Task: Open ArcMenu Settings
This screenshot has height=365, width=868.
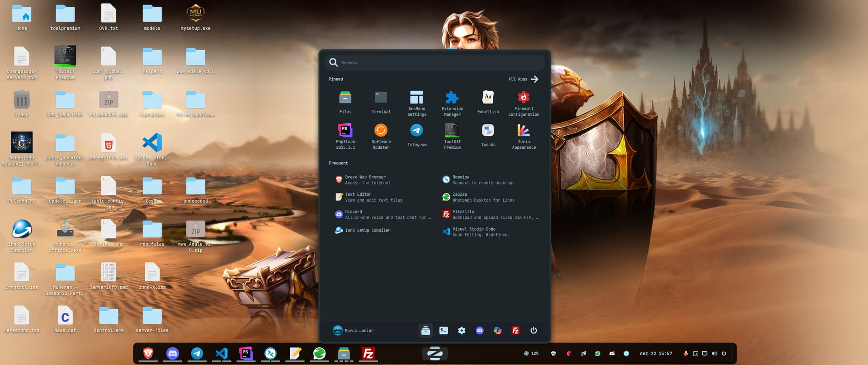Action: [416, 102]
